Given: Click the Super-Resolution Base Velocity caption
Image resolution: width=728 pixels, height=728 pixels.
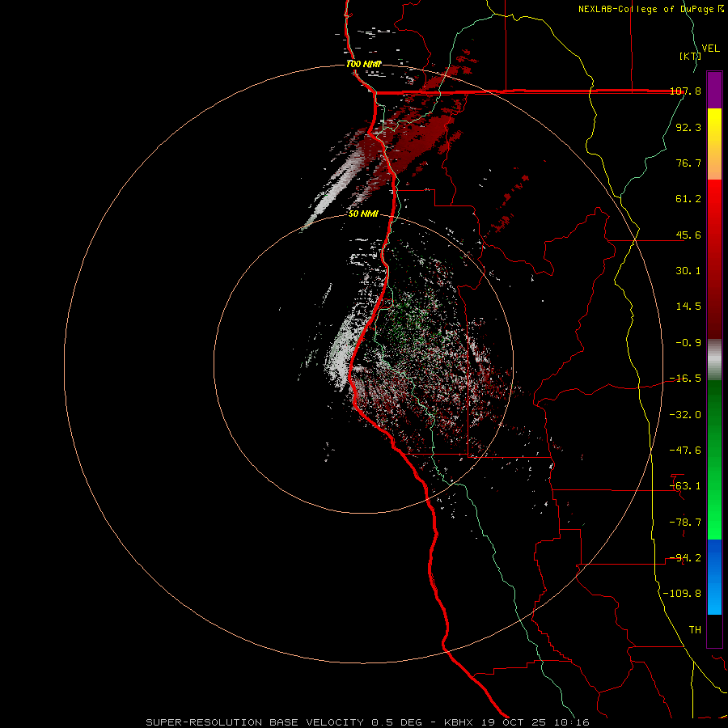Looking at the screenshot, I should tap(368, 722).
